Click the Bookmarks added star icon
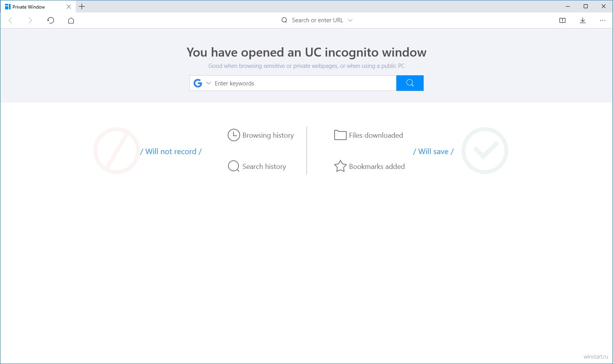The image size is (613, 364). point(340,166)
